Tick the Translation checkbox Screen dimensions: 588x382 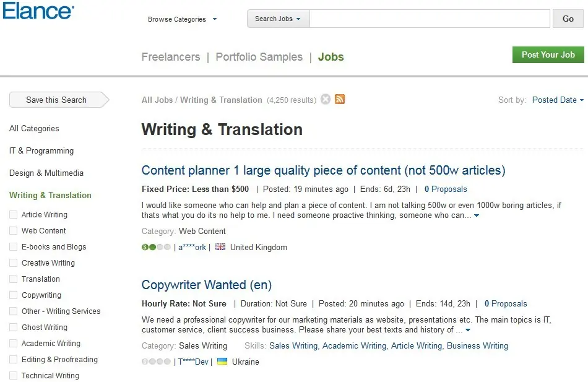click(x=13, y=279)
